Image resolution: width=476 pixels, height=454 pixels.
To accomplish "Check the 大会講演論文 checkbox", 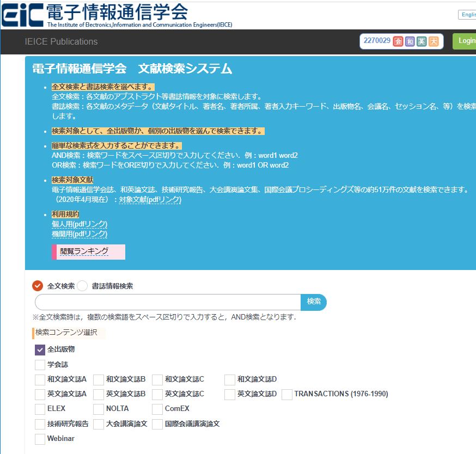I will coord(99,424).
